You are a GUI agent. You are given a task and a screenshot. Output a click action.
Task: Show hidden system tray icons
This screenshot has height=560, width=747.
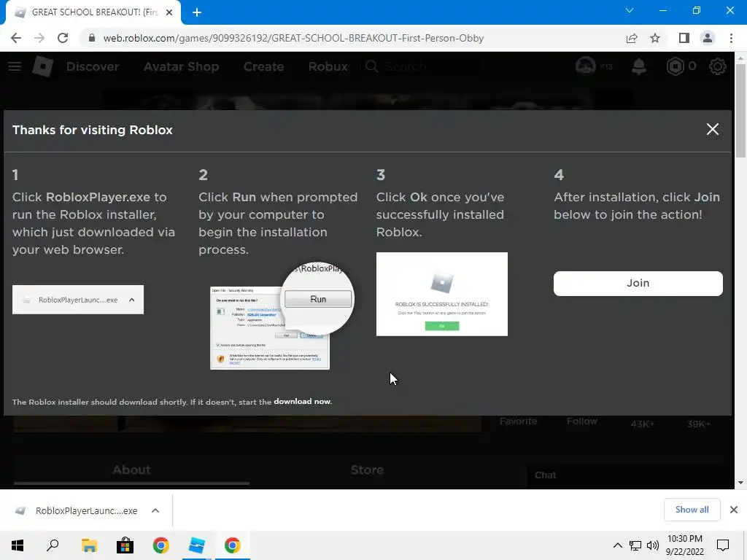617,545
